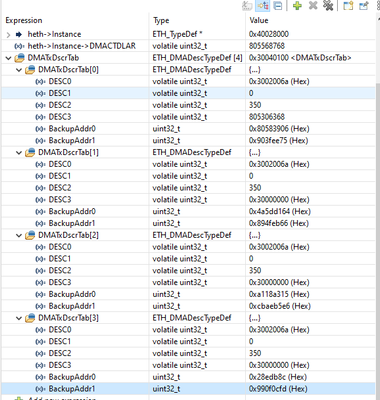Collapse the top-level DMATxDscrTab node

tap(8, 58)
